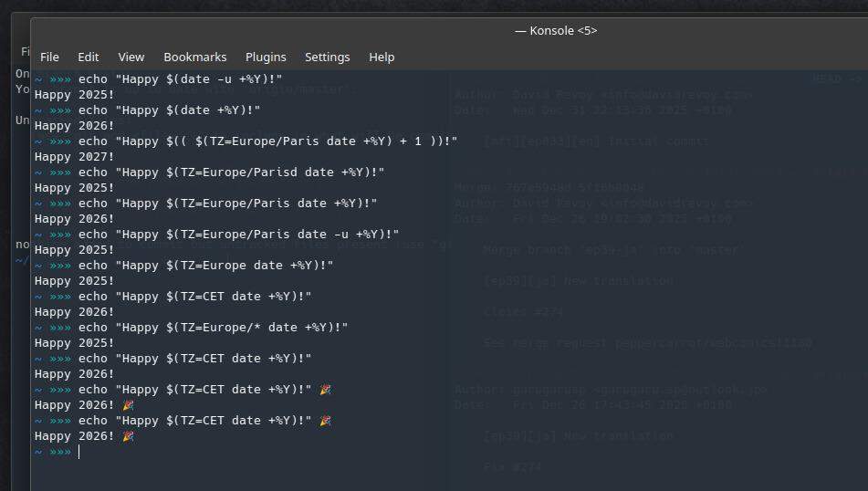Click the command using TZ=Europe/* wildcard
The image size is (868, 491).
tap(213, 328)
